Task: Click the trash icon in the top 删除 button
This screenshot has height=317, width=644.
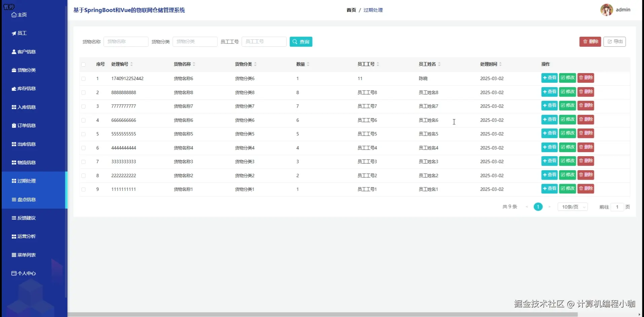Action: tap(585, 42)
